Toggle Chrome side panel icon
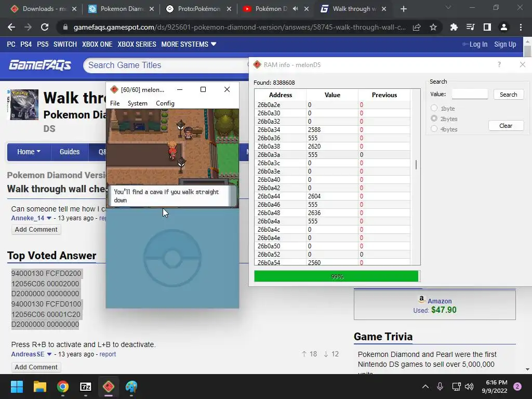The image size is (532, 399). pos(487,27)
